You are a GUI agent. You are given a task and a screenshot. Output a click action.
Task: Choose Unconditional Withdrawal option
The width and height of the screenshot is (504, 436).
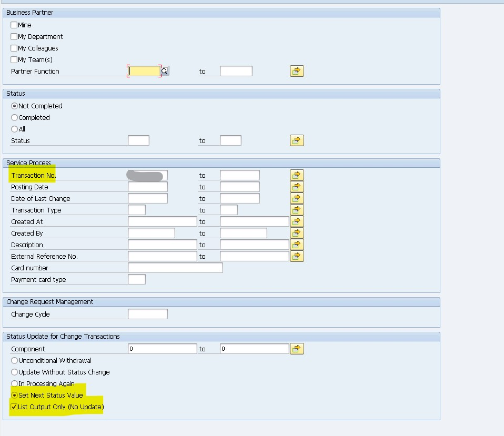tap(14, 360)
